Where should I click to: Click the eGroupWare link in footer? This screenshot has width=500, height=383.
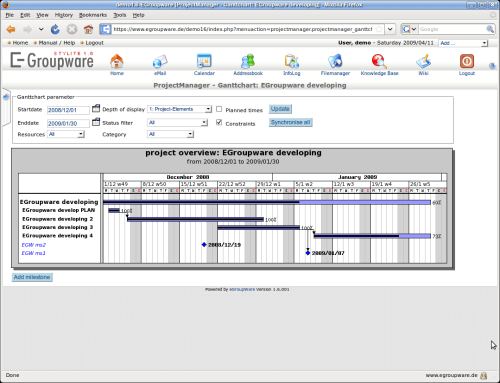pos(242,289)
